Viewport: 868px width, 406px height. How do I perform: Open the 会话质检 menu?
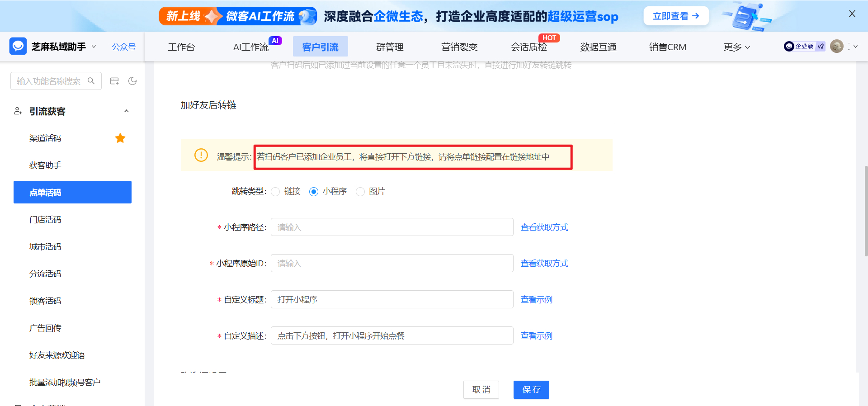pyautogui.click(x=529, y=47)
